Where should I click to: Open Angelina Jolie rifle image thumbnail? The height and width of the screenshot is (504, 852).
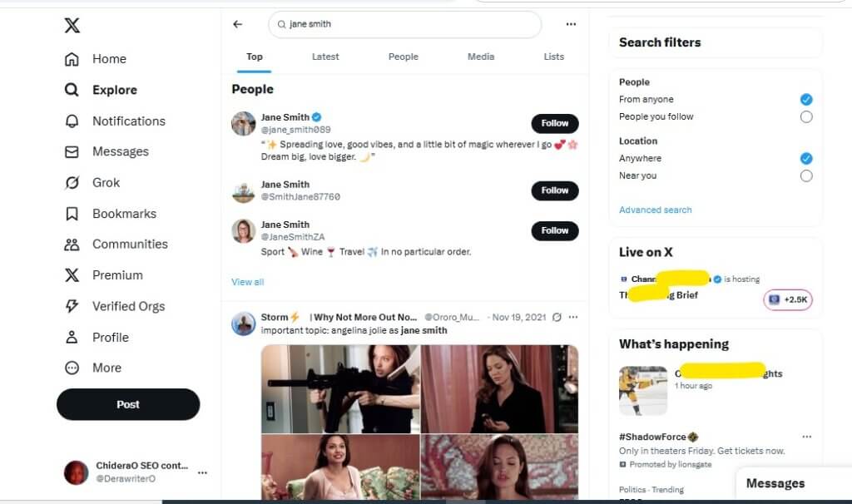340,389
